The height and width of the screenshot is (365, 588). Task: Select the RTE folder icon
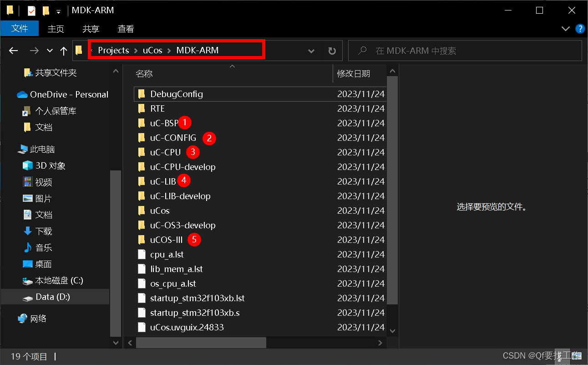pos(142,108)
